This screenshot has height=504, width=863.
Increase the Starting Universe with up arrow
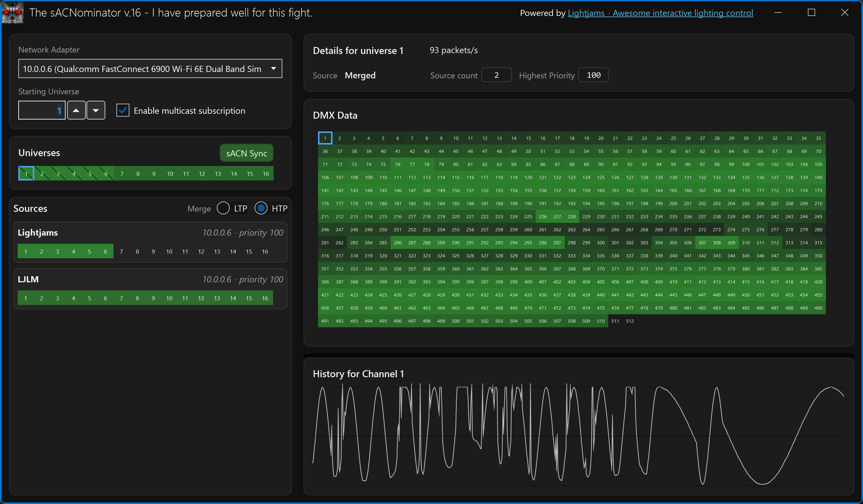point(76,110)
